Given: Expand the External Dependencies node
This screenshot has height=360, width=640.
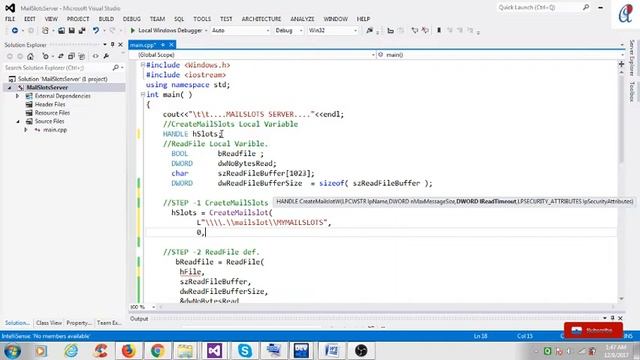Looking at the screenshot, I should click(18, 96).
